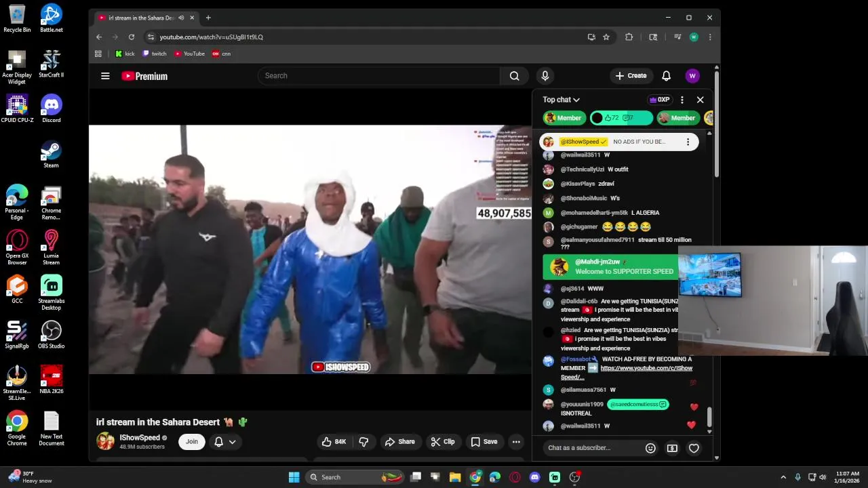Go to YouTube Premium home logo
Viewport: 868px width, 488px height.
click(144, 76)
